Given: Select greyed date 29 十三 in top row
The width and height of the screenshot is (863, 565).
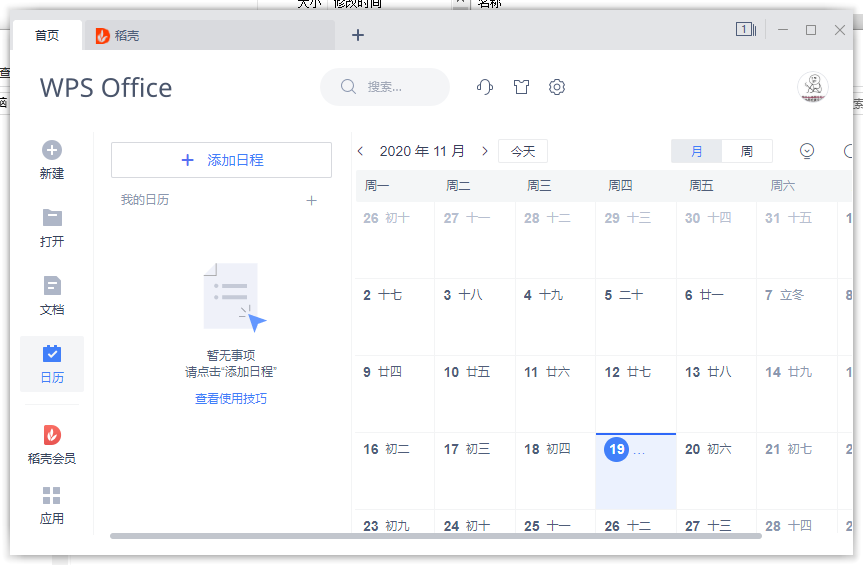Looking at the screenshot, I should tap(636, 240).
